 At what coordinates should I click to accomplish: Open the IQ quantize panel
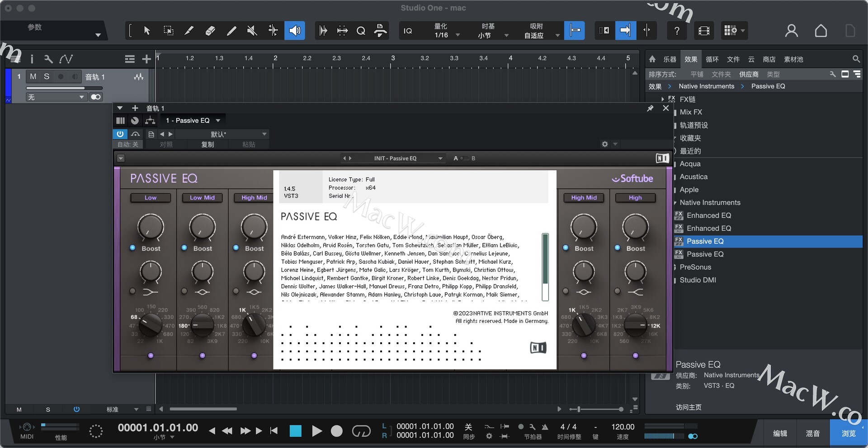(x=408, y=31)
